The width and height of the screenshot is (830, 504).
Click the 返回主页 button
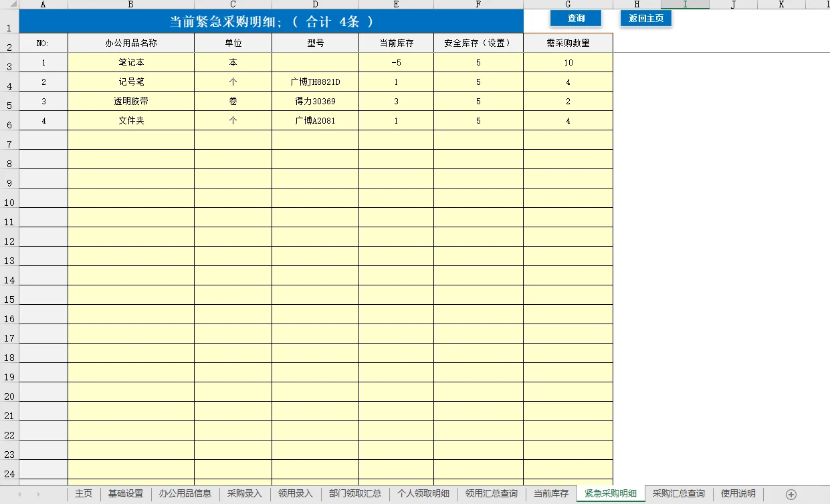point(645,19)
